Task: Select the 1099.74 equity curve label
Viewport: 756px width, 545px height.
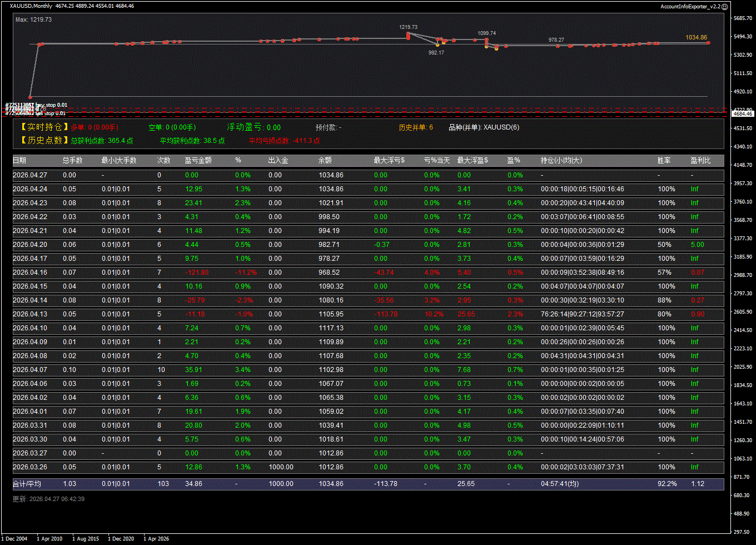Action: (486, 33)
